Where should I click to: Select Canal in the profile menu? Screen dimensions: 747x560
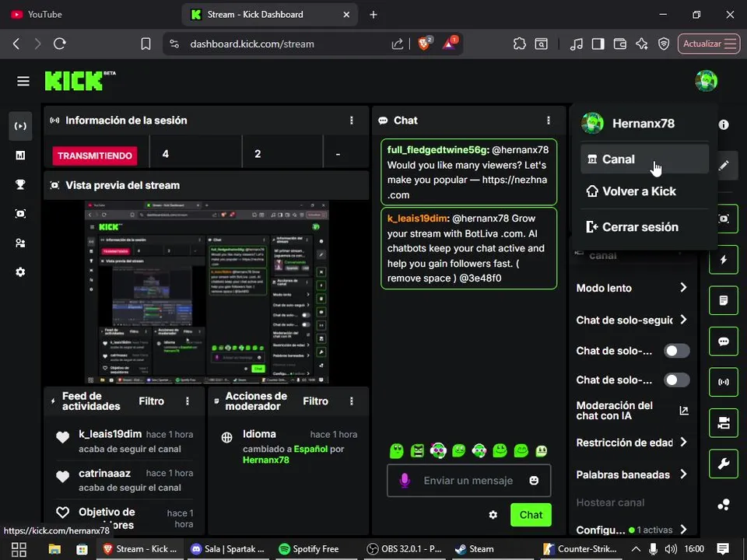(x=644, y=159)
